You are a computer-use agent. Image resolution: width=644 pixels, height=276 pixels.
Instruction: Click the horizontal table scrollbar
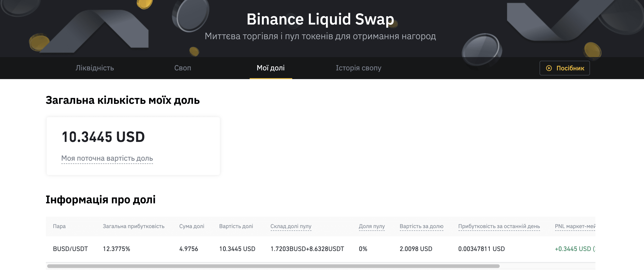(273, 266)
